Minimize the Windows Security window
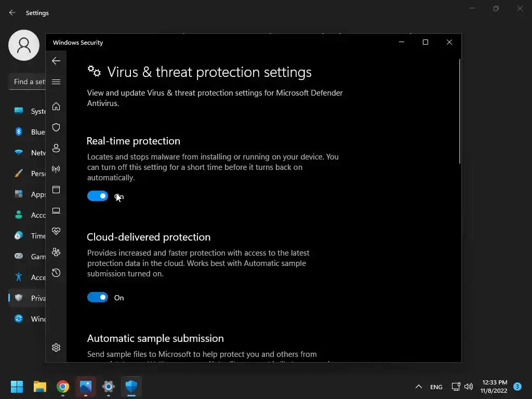This screenshot has width=532, height=399. click(x=402, y=42)
